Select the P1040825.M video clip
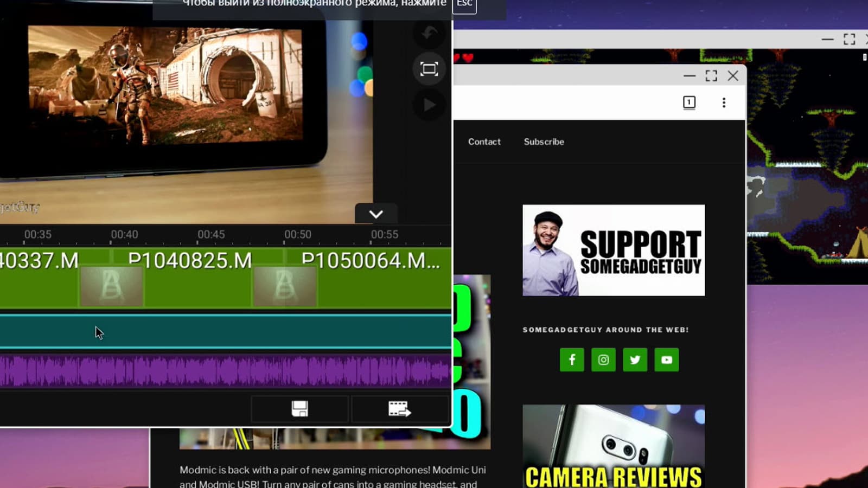Image resolution: width=868 pixels, height=488 pixels. 198,278
